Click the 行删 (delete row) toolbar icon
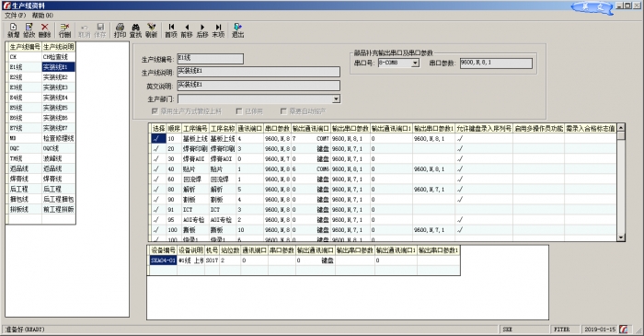The height and width of the screenshot is (336, 644). tap(65, 30)
